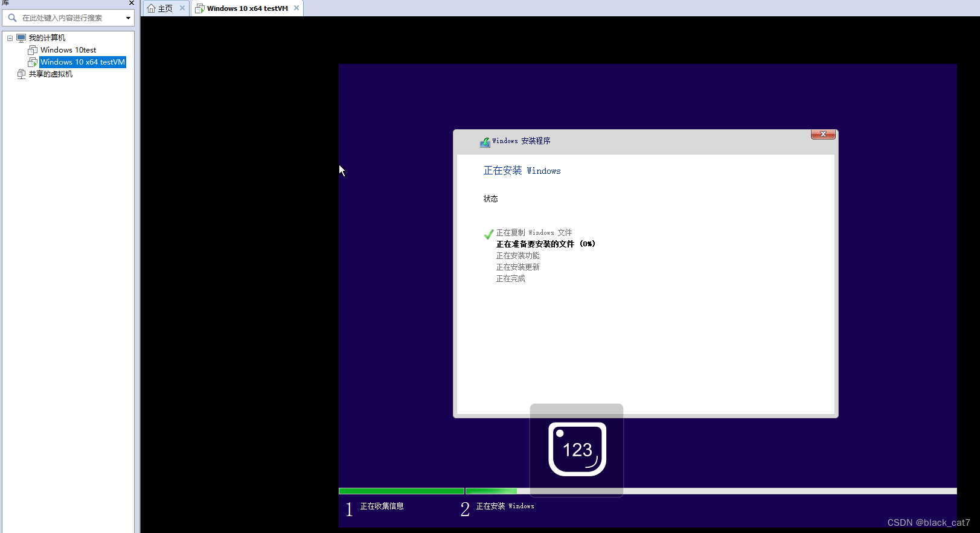Click the '正在收集信息' step label
This screenshot has height=533, width=980.
tap(382, 506)
